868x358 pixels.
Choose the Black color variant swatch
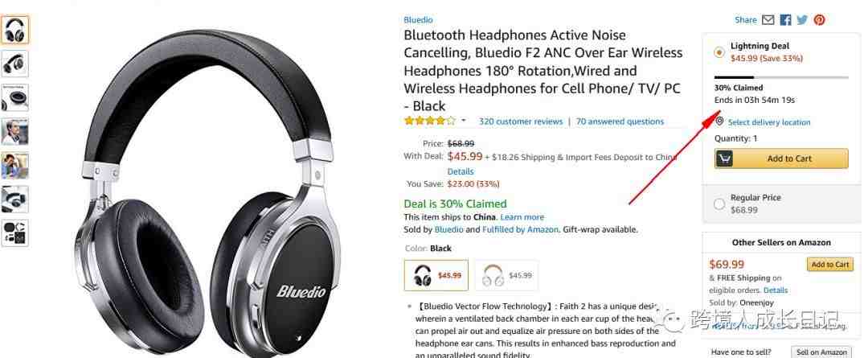[x=436, y=275]
